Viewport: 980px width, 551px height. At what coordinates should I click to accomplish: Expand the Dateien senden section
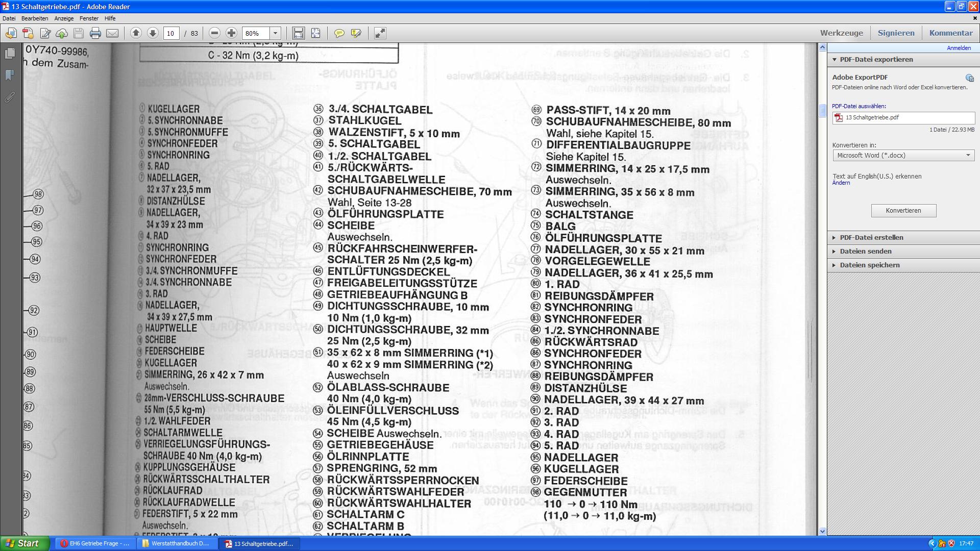866,251
